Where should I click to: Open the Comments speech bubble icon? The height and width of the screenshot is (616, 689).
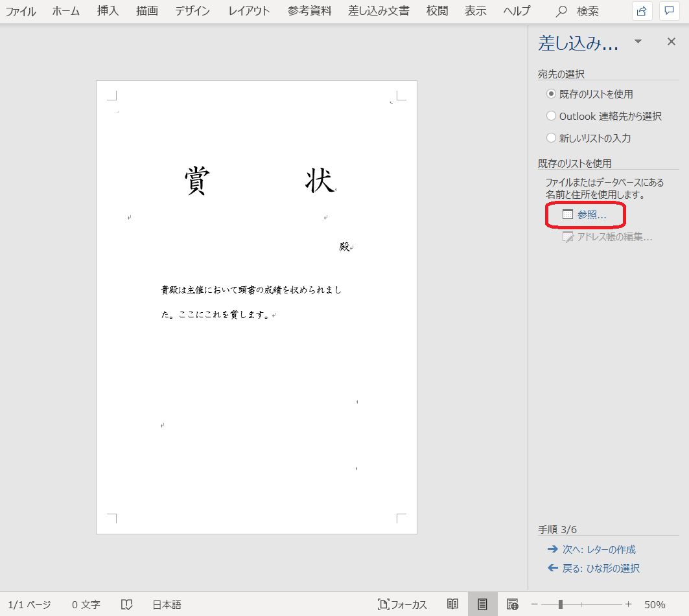pos(669,11)
